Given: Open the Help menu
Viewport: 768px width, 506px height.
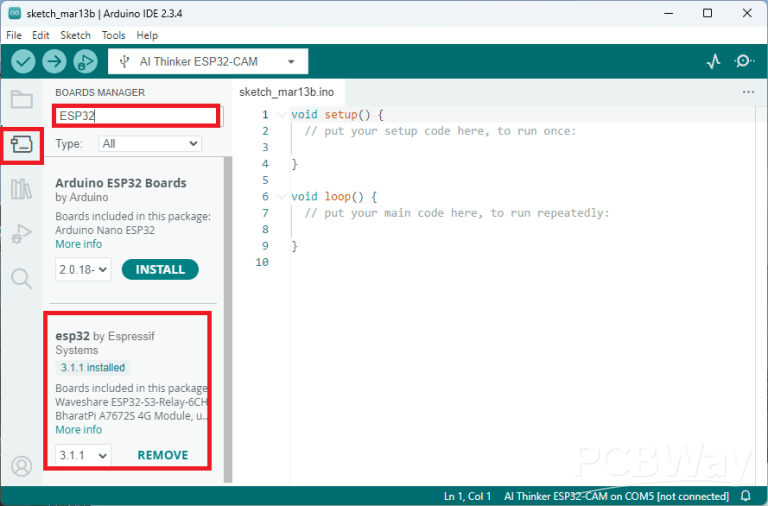Looking at the screenshot, I should tap(147, 35).
